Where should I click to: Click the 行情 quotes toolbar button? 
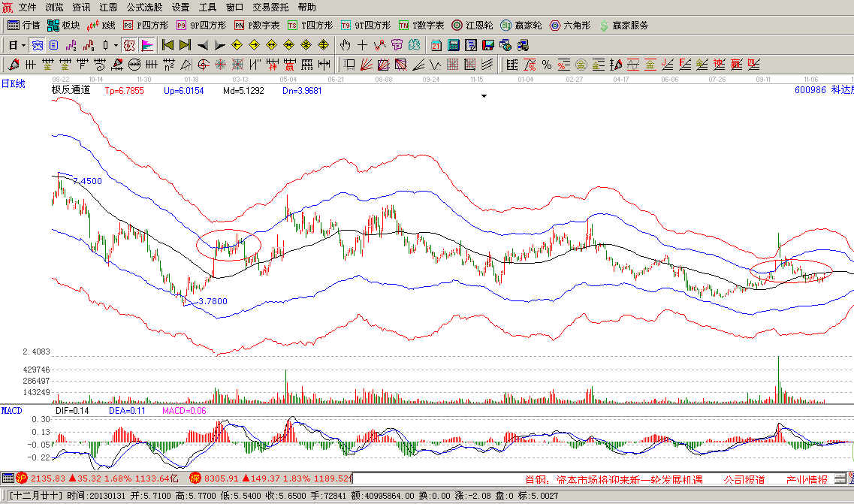(23, 26)
